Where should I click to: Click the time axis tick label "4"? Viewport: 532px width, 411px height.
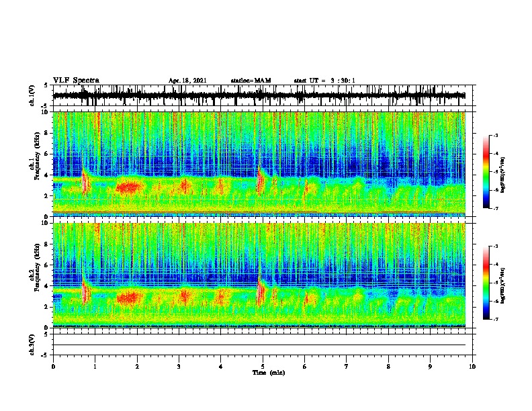(221, 367)
